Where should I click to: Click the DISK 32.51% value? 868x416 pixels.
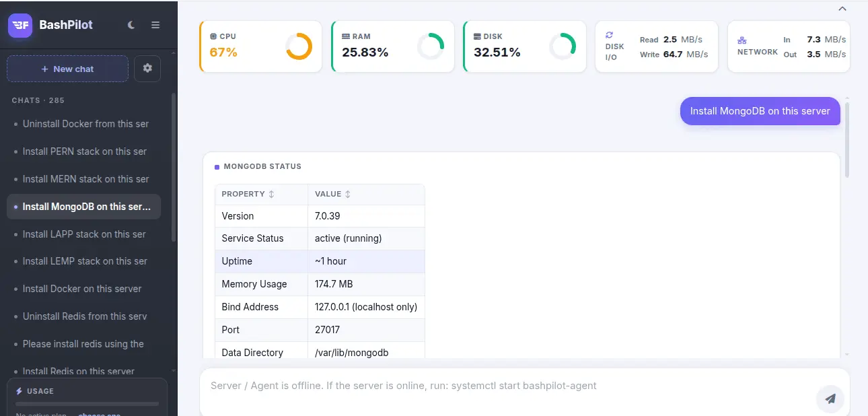pos(497,52)
